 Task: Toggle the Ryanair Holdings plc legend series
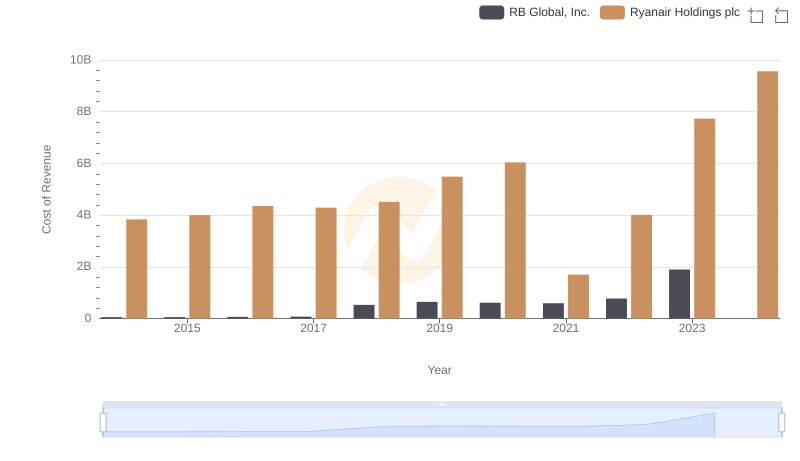(669, 12)
